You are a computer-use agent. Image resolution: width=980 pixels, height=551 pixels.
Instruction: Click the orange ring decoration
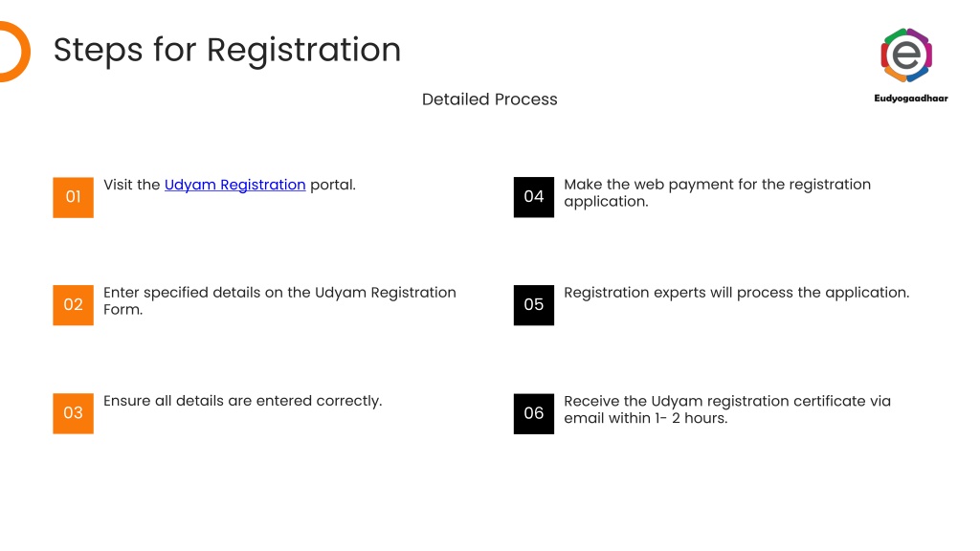tap(15, 52)
